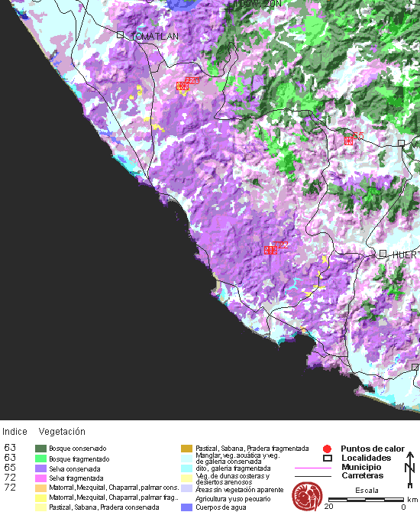Click the Localidades square legend symbol
Image resolution: width=420 pixels, height=512 pixels.
tap(328, 458)
